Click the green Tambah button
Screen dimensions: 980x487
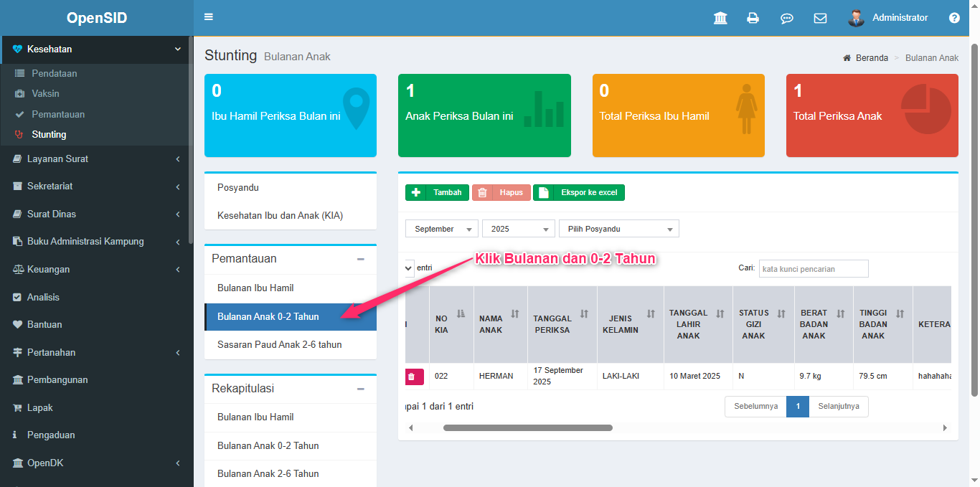click(x=437, y=193)
